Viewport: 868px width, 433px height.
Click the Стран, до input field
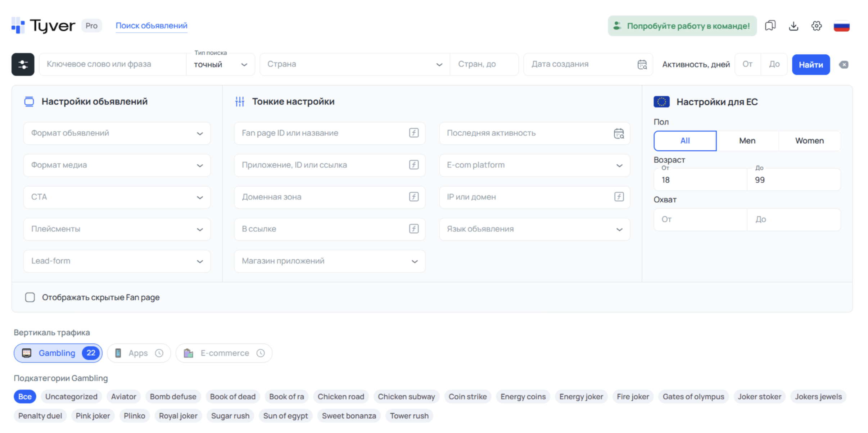point(484,64)
